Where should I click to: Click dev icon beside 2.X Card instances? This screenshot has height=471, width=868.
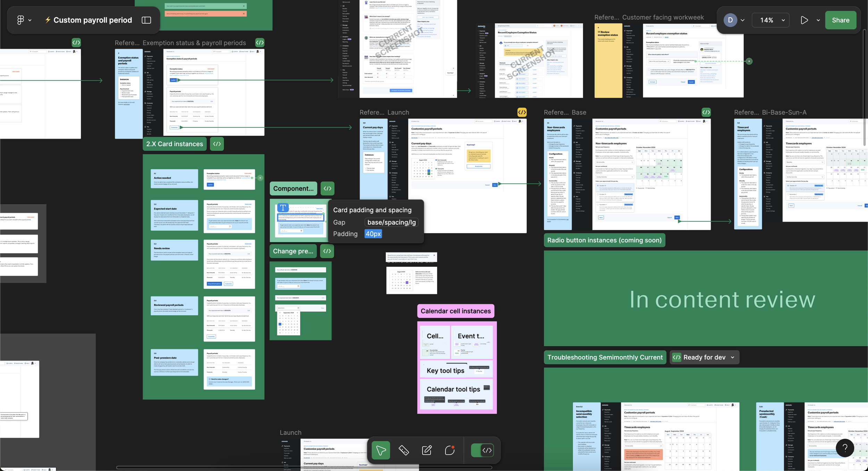217,144
